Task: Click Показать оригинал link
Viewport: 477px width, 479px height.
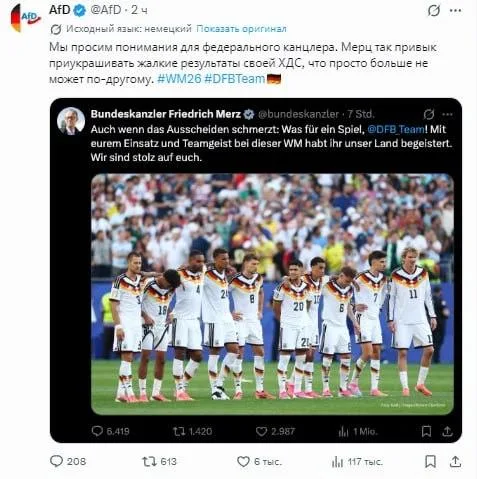Action: pos(241,29)
